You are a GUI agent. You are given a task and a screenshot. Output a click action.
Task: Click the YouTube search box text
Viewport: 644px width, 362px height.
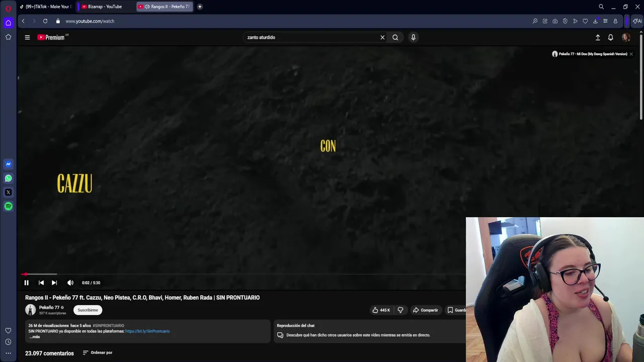261,37
